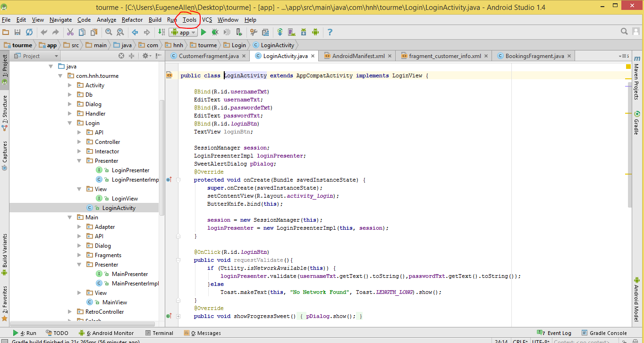Open the Tools menu
644x343 pixels.
(189, 20)
